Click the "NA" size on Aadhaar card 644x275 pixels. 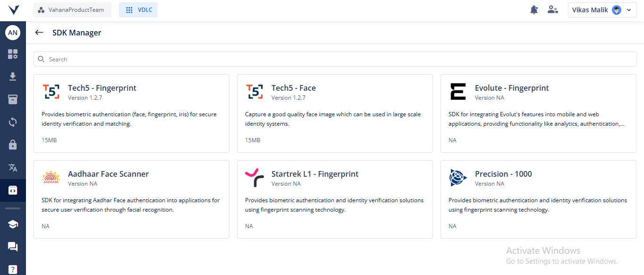point(45,226)
